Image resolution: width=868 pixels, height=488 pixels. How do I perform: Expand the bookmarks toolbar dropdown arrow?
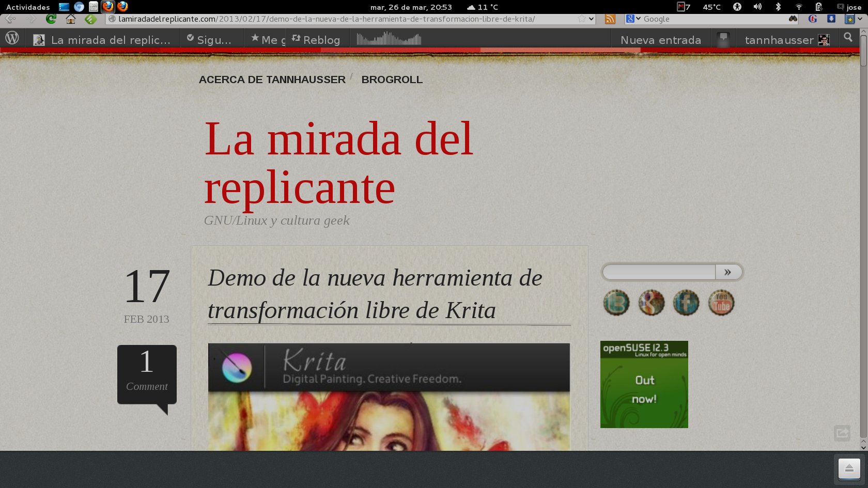(860, 19)
